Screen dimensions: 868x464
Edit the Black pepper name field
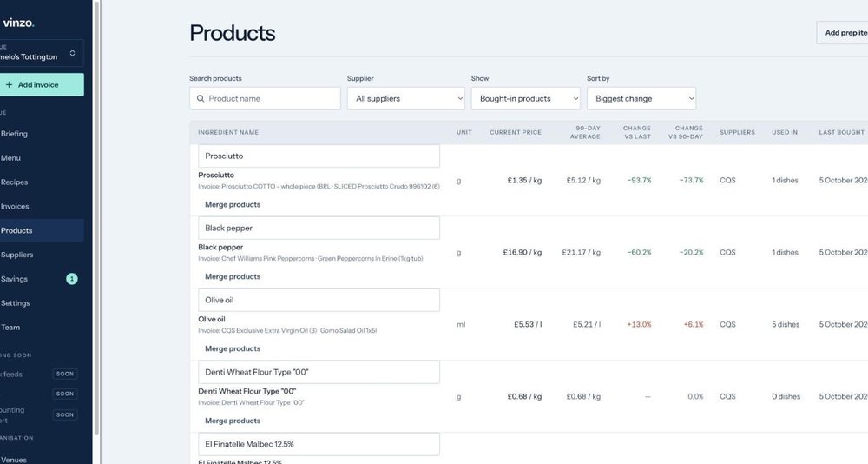pyautogui.click(x=319, y=229)
